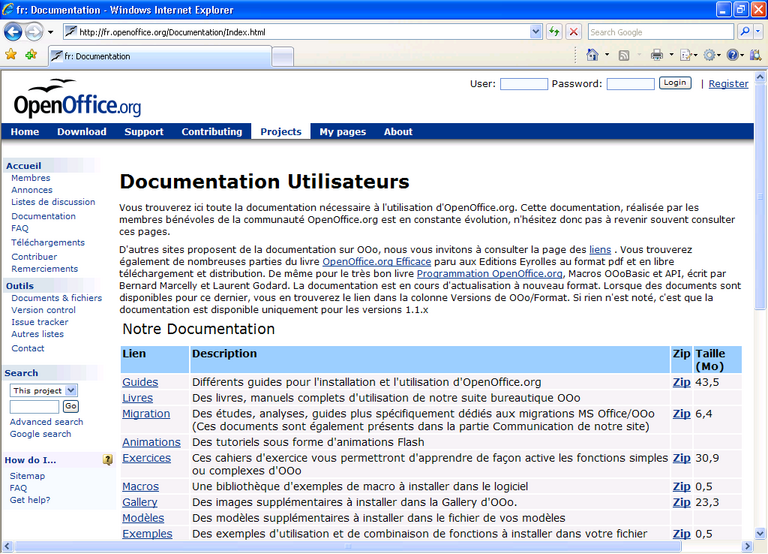Open the About navigation tab

pyautogui.click(x=398, y=131)
